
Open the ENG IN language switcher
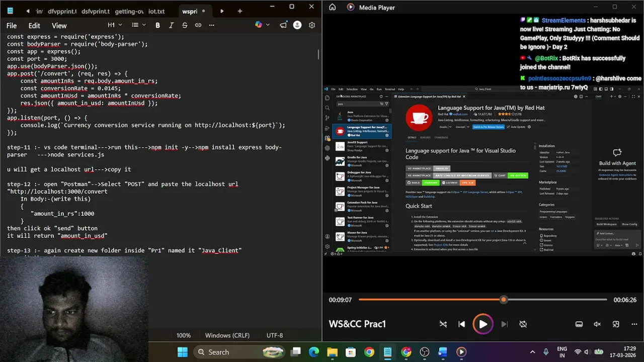(x=561, y=352)
